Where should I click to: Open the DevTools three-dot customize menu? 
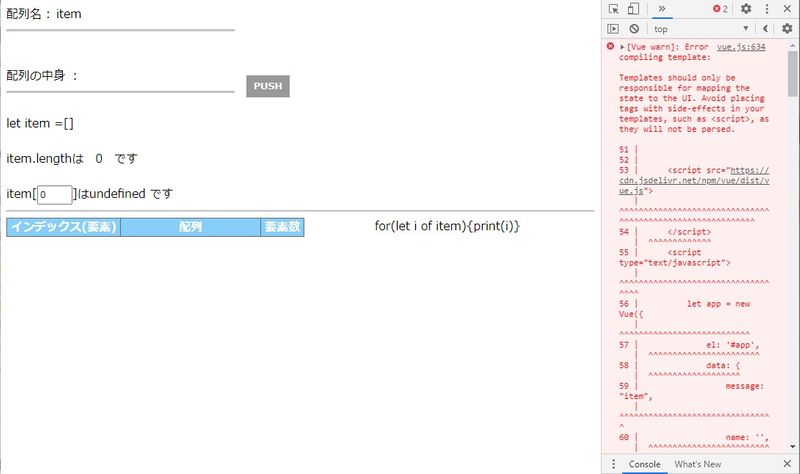(x=767, y=9)
